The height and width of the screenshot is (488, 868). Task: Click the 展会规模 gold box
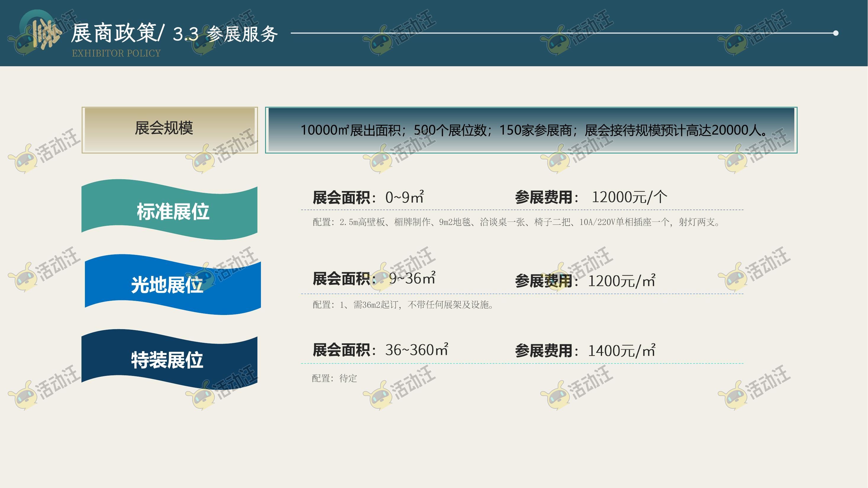170,130
